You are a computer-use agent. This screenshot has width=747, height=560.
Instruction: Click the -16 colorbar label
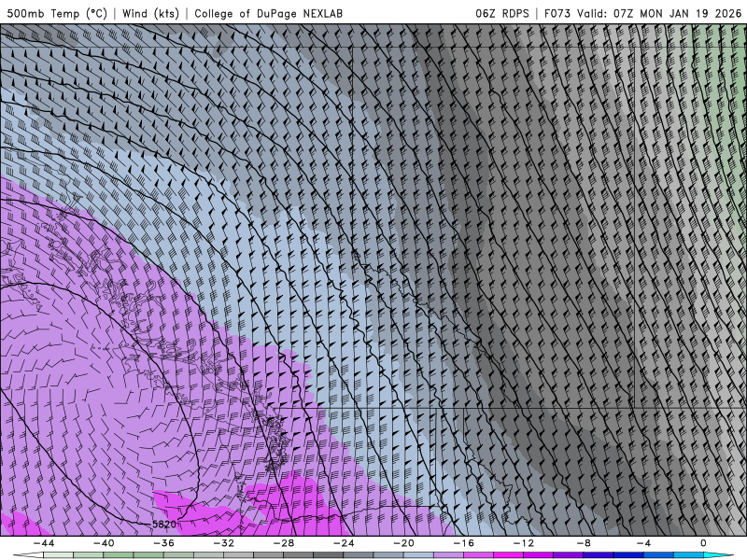click(463, 543)
